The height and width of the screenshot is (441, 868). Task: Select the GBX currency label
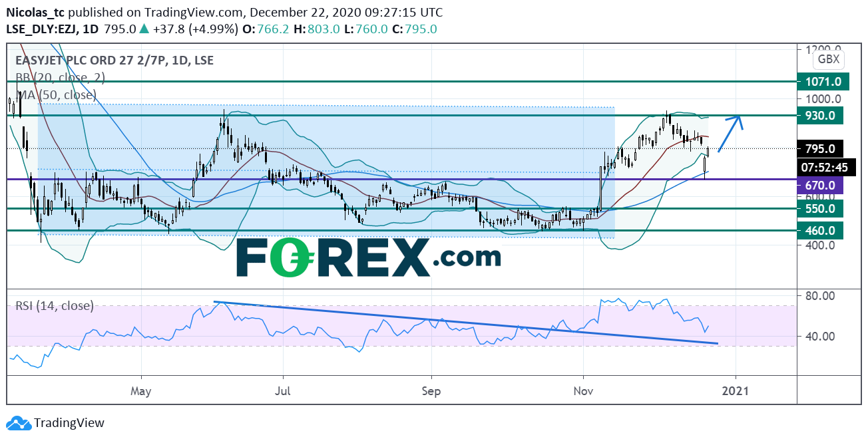pyautogui.click(x=828, y=59)
